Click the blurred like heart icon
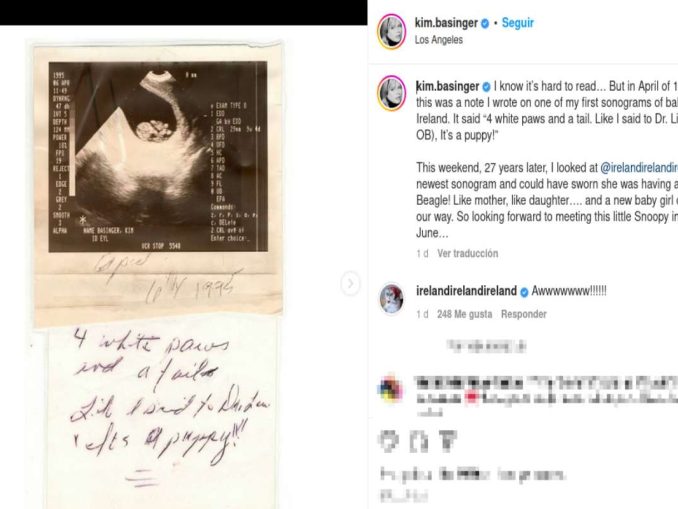 click(x=389, y=442)
